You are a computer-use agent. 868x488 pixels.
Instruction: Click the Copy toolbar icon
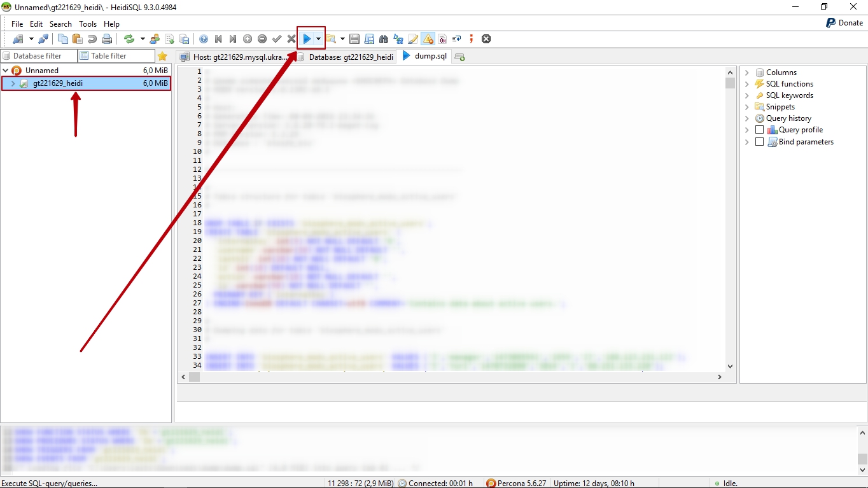[x=63, y=39]
